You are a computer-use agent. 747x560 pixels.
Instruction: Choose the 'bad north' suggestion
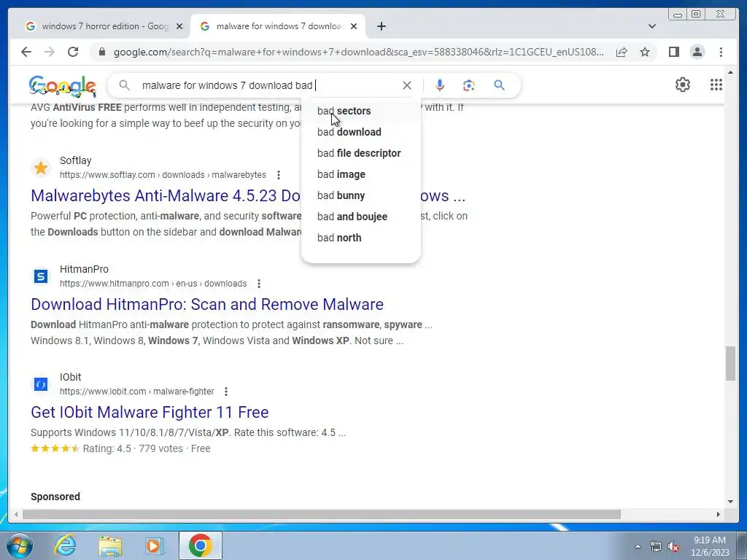click(360, 238)
